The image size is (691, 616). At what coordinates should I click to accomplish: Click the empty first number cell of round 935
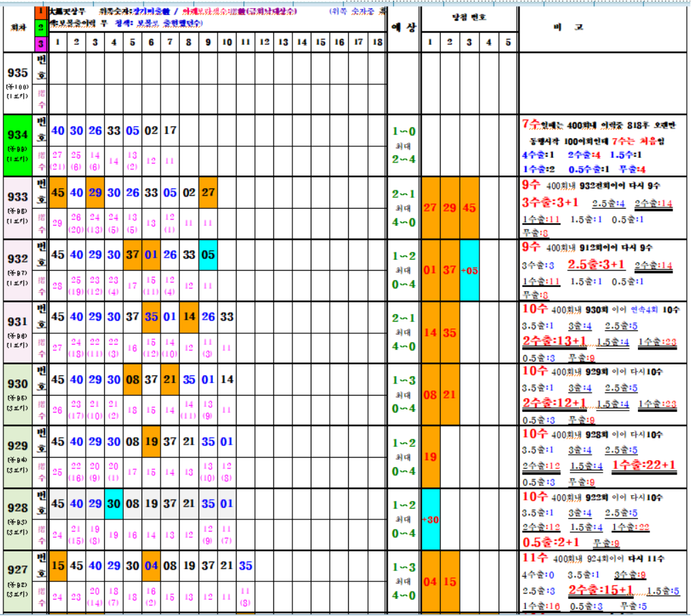(x=58, y=68)
